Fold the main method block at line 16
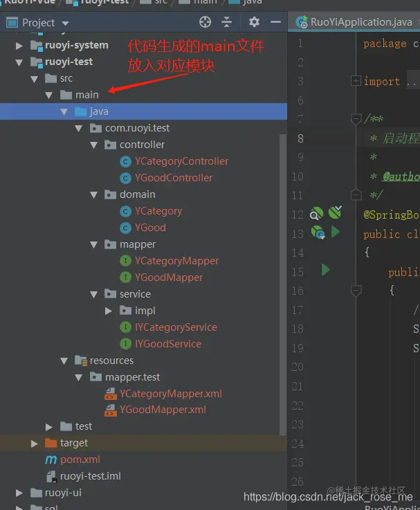This screenshot has width=420, height=510. click(356, 291)
